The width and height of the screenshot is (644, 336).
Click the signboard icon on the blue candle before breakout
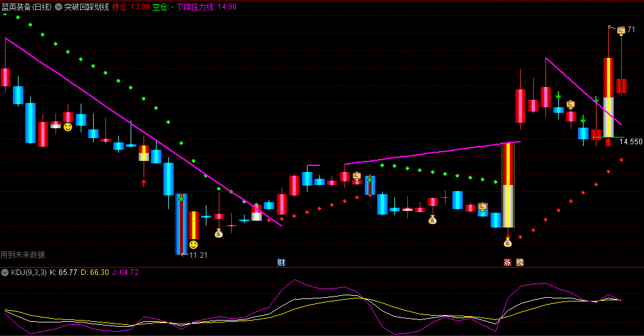pyautogui.click(x=483, y=207)
